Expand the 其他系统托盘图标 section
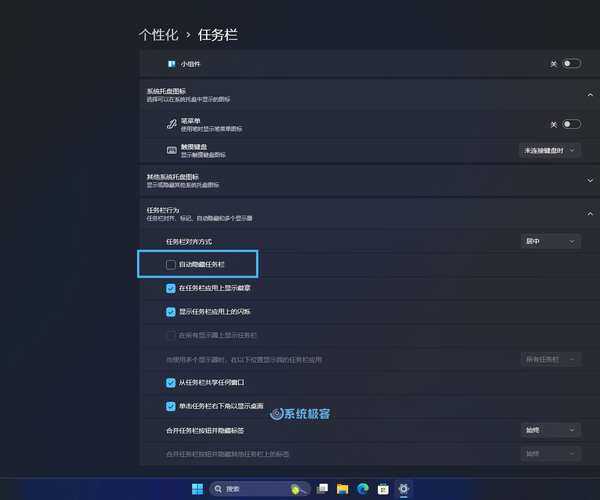The image size is (600, 500). tap(590, 180)
